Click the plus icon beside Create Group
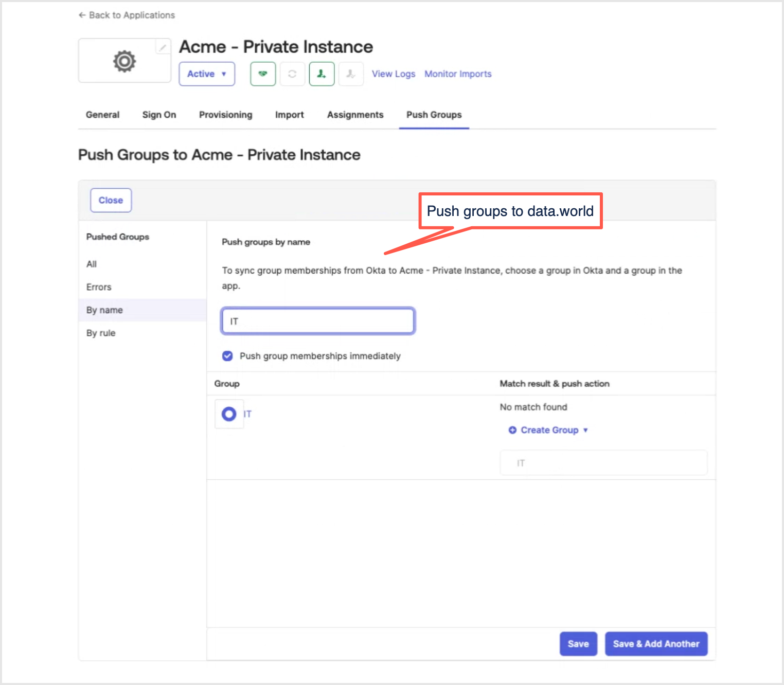The height and width of the screenshot is (685, 784). (x=512, y=430)
